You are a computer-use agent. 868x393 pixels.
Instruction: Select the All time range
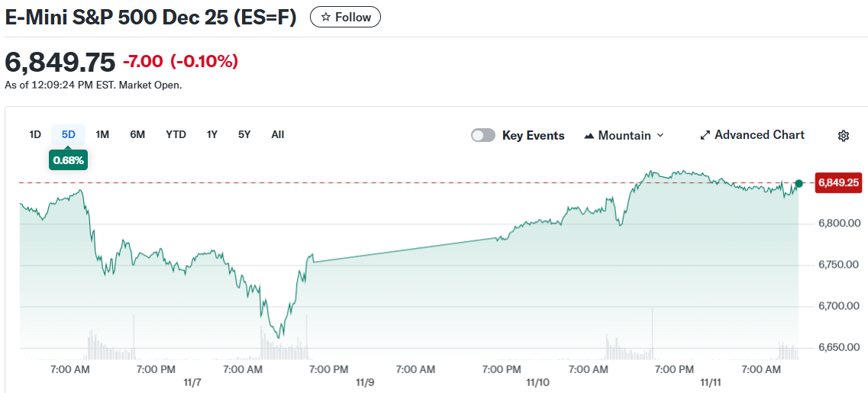[278, 134]
